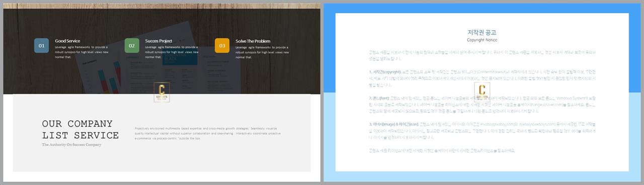Select the OUR COMPANY LIST SERVICE title
This screenshot has height=185, width=644.
click(80, 130)
